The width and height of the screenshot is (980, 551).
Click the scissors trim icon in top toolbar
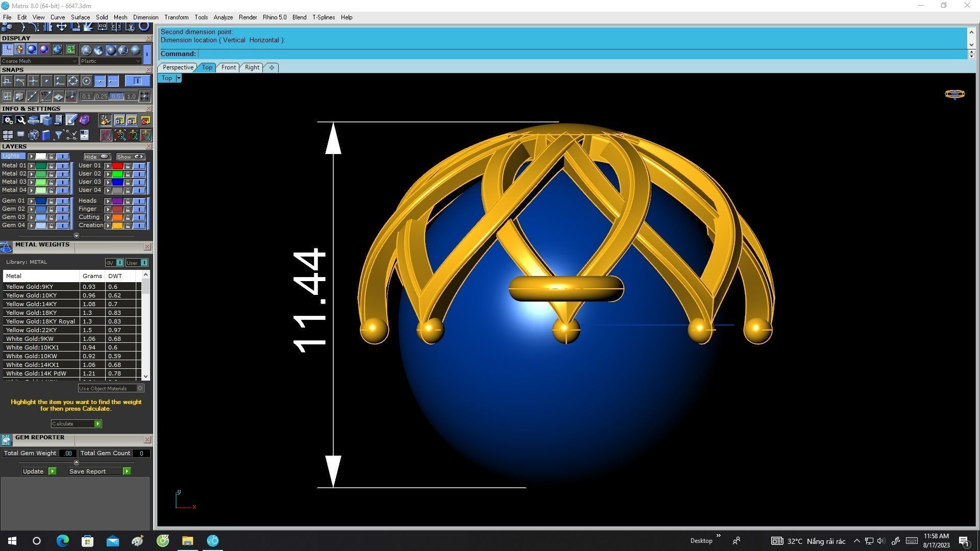131,27
